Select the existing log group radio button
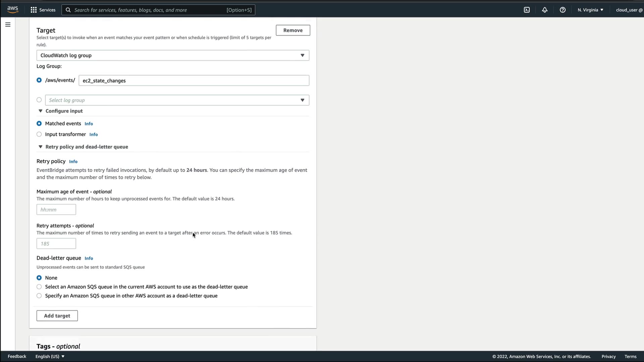This screenshot has height=362, width=644. click(39, 100)
